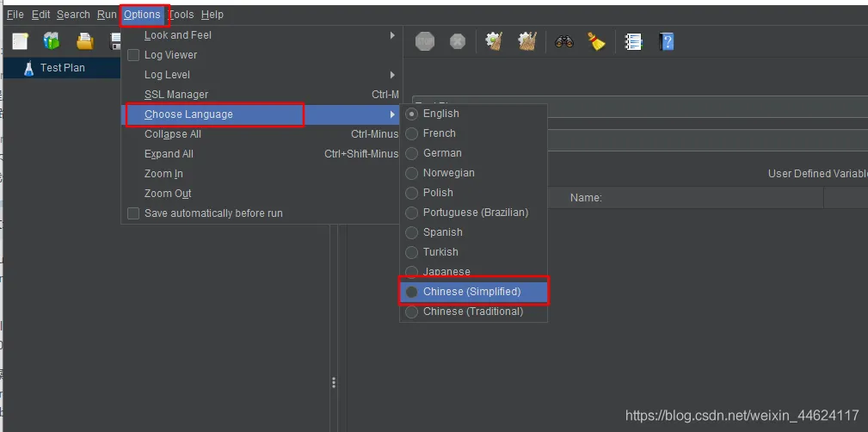Expand the Look and Feel submenu
The image size is (868, 432).
260,35
